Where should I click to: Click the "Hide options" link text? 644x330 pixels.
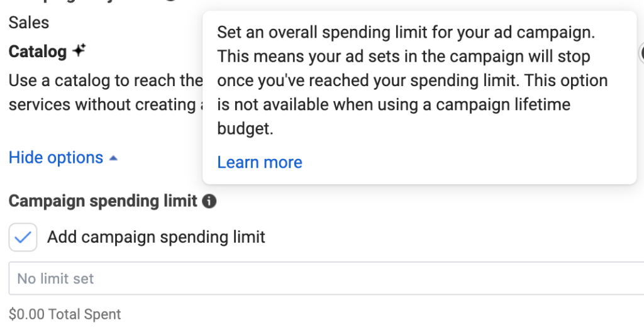(x=56, y=158)
